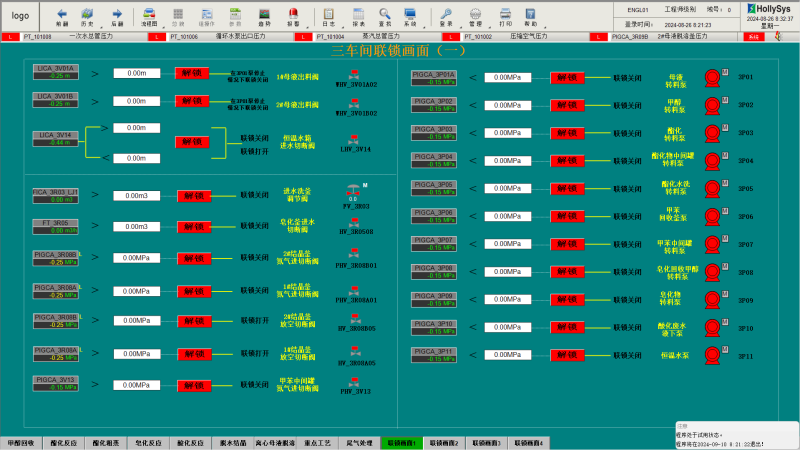Screen dimensions: 800x450
Task: Switch to the 联锁画面4 tab
Action: [529, 443]
